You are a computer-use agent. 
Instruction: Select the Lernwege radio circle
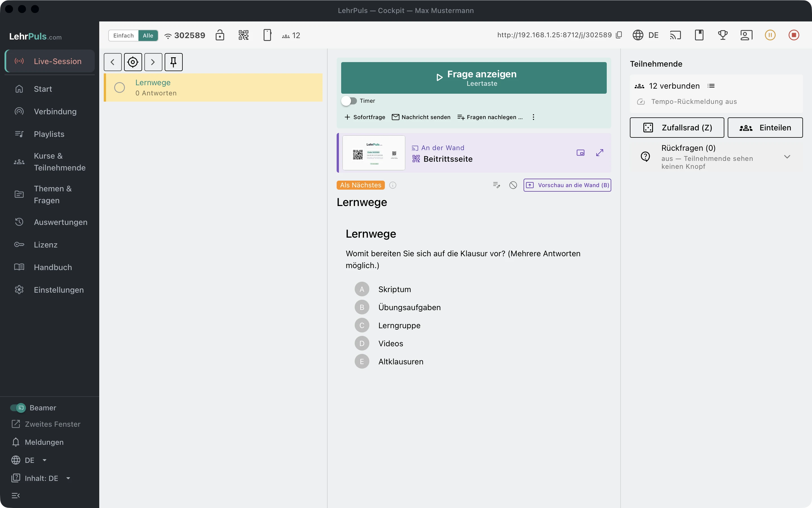(x=120, y=88)
